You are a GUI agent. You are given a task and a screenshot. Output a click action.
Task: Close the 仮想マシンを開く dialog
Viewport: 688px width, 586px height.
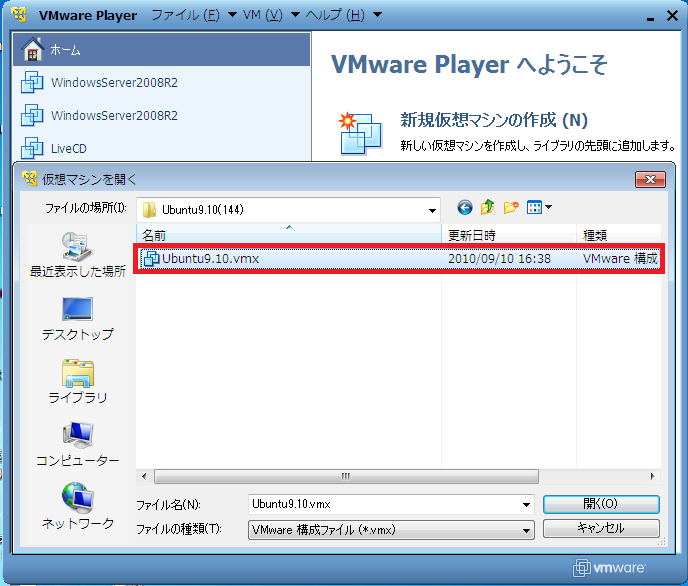[x=650, y=179]
